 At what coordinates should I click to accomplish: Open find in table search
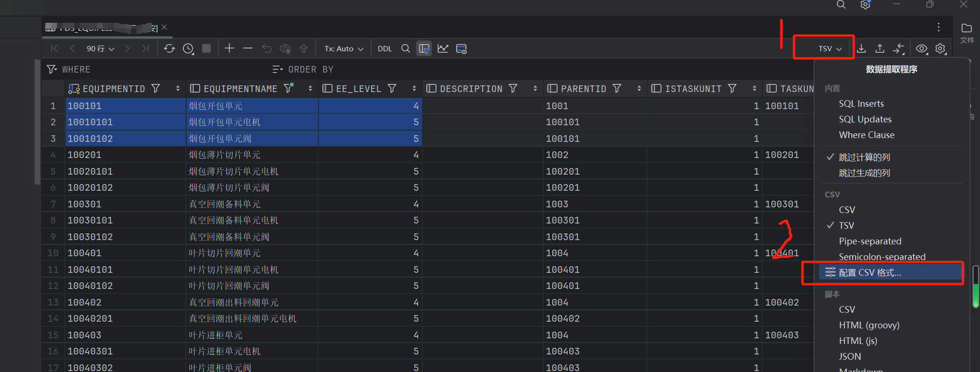[x=405, y=48]
